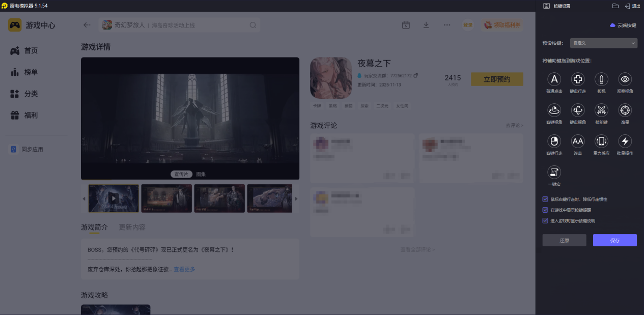
Task: Expand description via 查看更多 link
Action: point(184,269)
